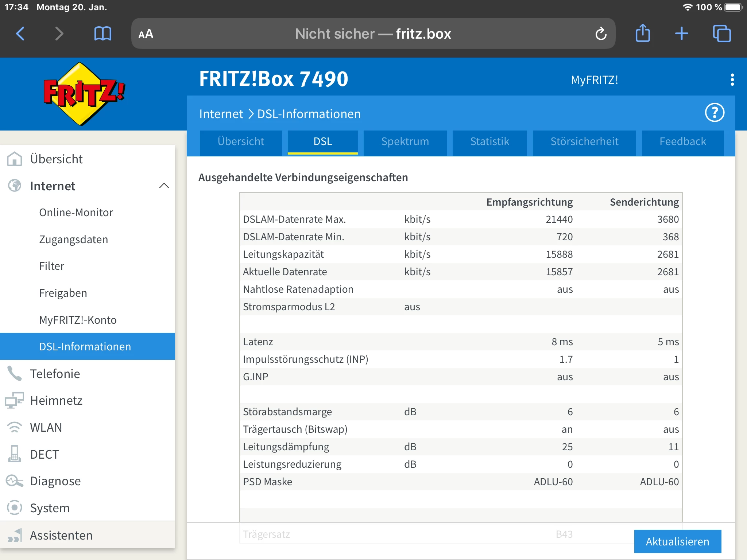Open the Statistik tab
This screenshot has height=560, width=747.
[489, 141]
